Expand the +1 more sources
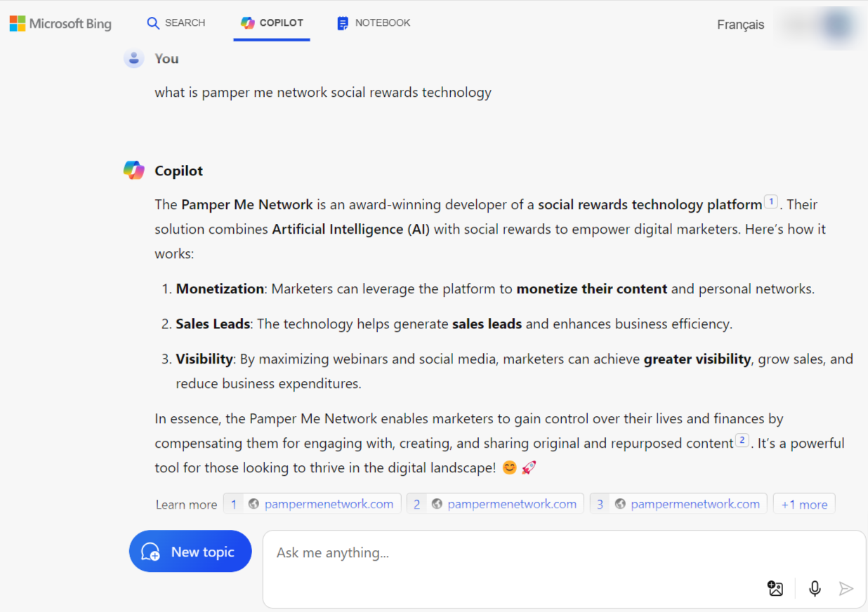The height and width of the screenshot is (612, 868). click(804, 504)
